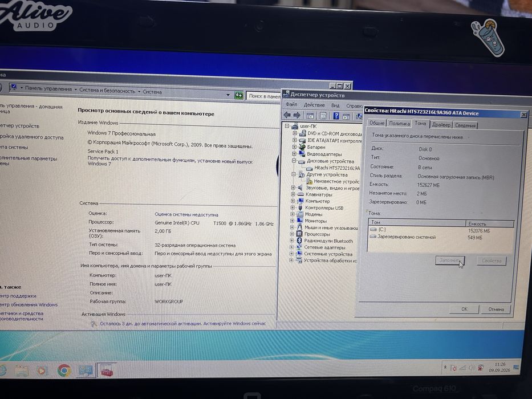532x399 pixels.
Task: Expand IDE ATA/ATAPI контроллеры node
Action: click(x=294, y=140)
